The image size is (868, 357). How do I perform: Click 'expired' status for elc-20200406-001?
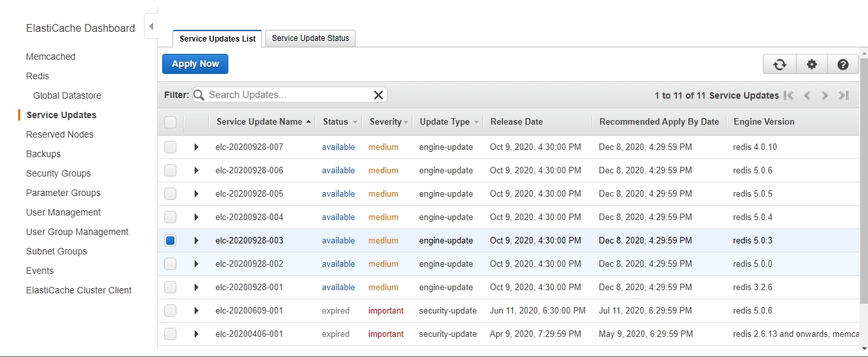(x=335, y=334)
